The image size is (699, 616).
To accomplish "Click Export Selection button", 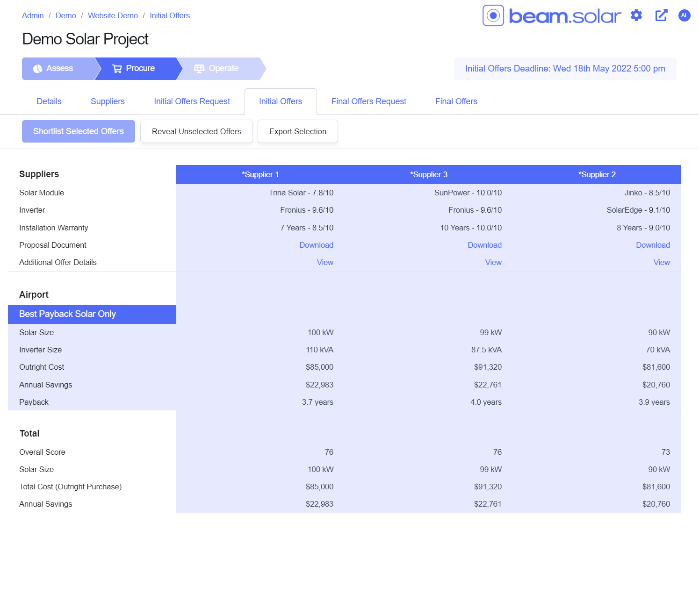I will [298, 131].
